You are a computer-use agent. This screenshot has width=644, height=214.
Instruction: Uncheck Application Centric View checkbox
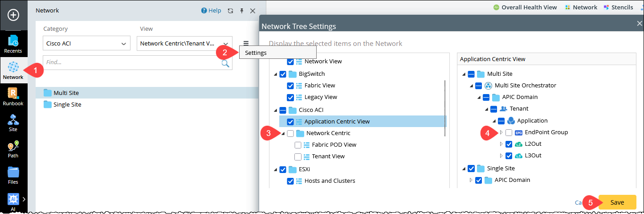290,122
